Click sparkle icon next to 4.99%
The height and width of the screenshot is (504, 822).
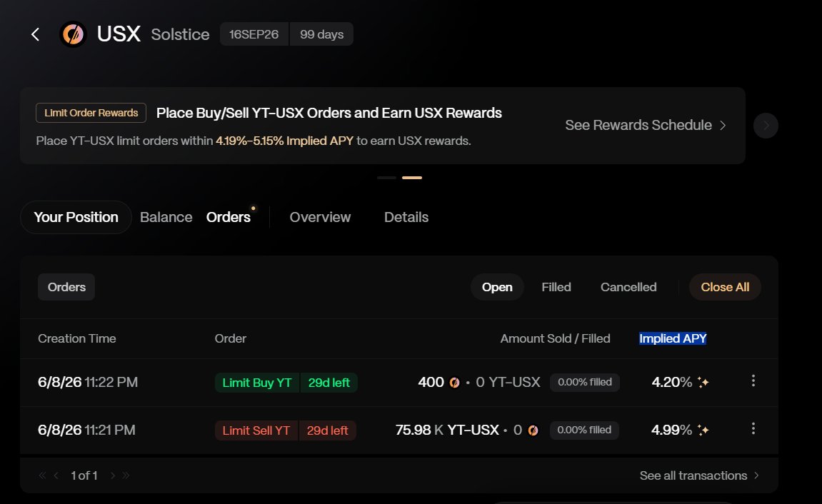point(703,430)
